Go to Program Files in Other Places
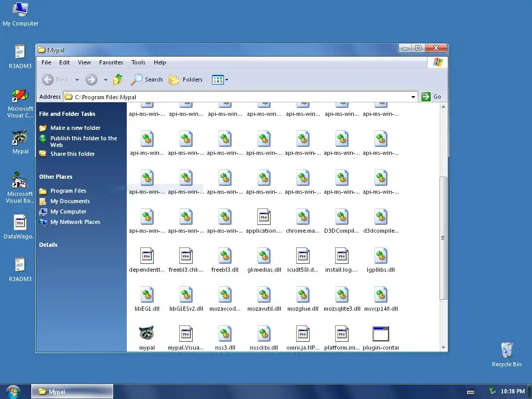Screen dimensions: 532x399 pyautogui.click(x=68, y=191)
